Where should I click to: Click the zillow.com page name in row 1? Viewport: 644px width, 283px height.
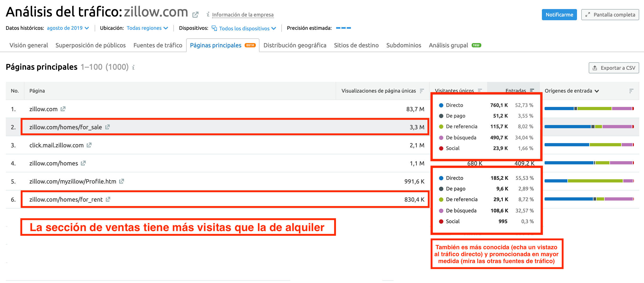point(43,109)
